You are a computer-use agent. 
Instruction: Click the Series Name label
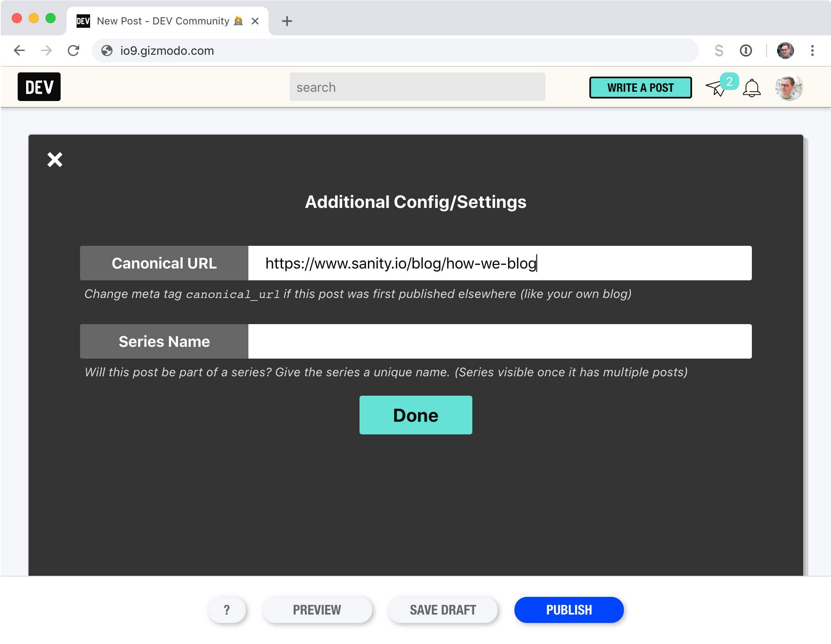point(164,341)
